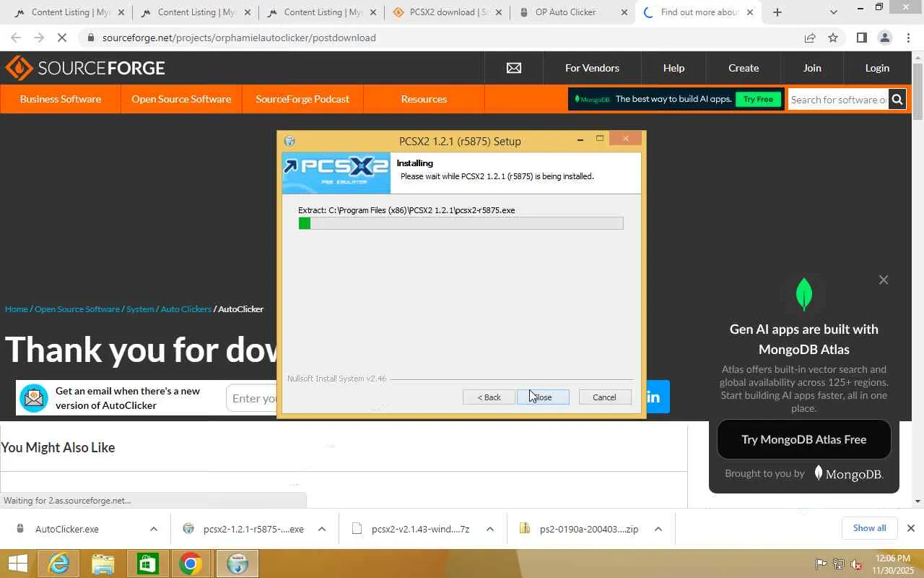
Task: Click Try MongoDB Atlas Free button
Action: pos(804,439)
